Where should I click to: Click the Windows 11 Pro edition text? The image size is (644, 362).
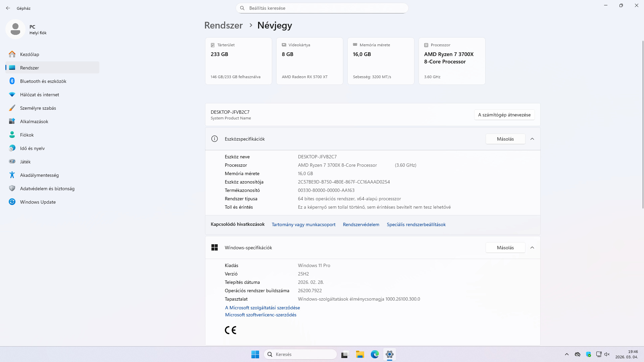314,265
